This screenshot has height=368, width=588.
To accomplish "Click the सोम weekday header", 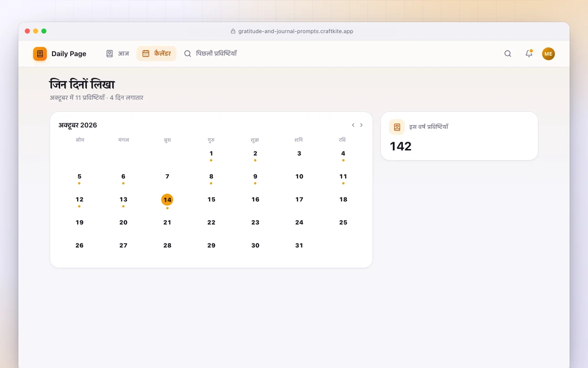I will coord(80,140).
